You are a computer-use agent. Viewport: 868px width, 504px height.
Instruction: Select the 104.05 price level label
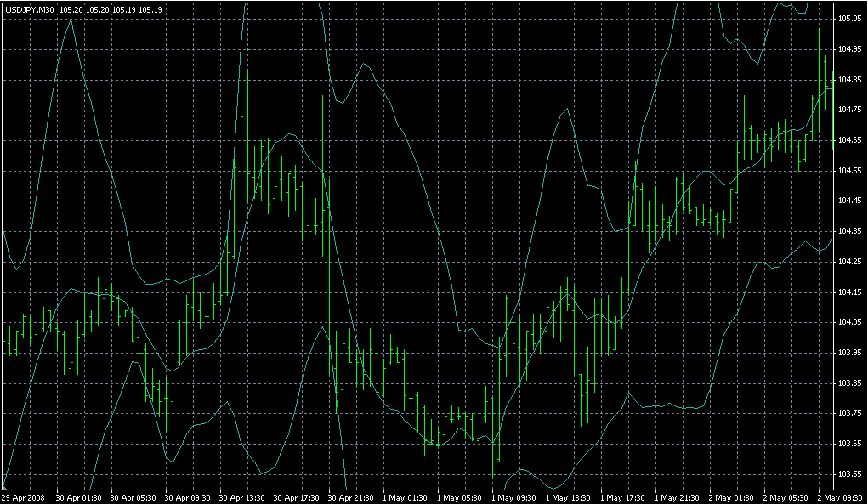849,322
